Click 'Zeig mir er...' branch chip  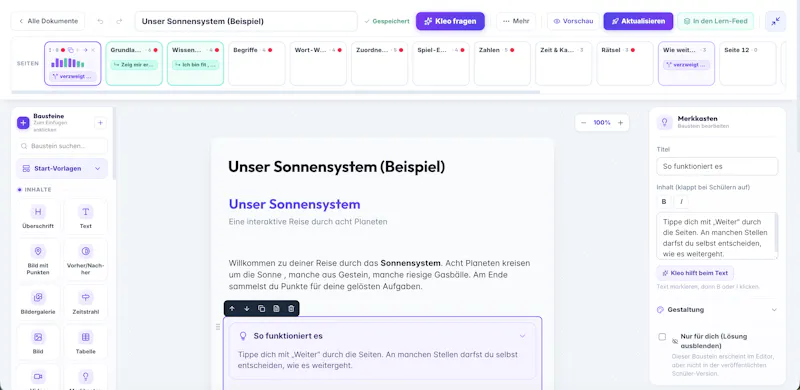[134, 65]
